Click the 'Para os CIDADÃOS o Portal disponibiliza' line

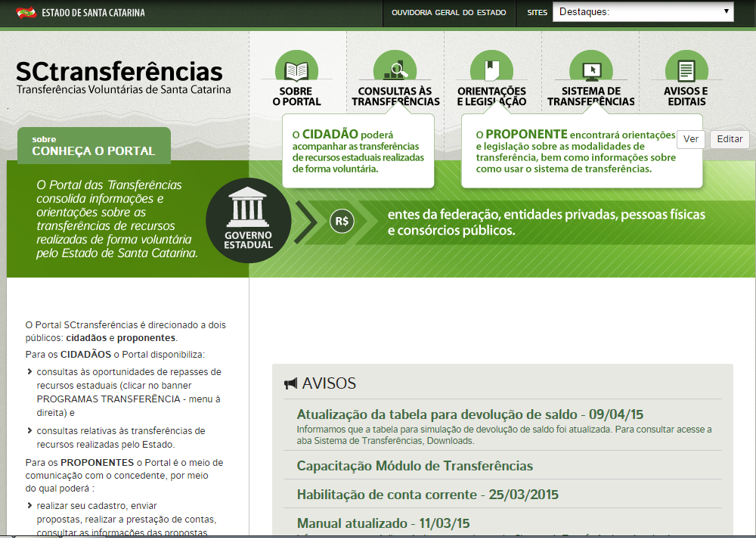click(x=115, y=355)
